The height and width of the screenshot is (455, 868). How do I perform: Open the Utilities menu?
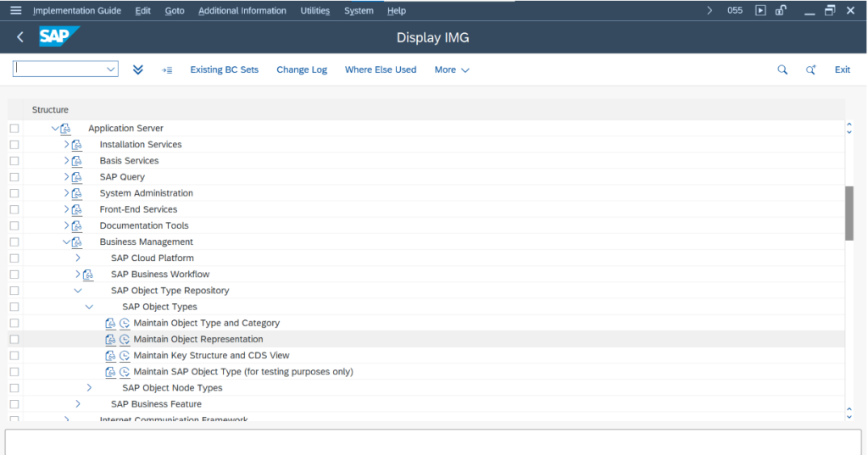tap(315, 10)
